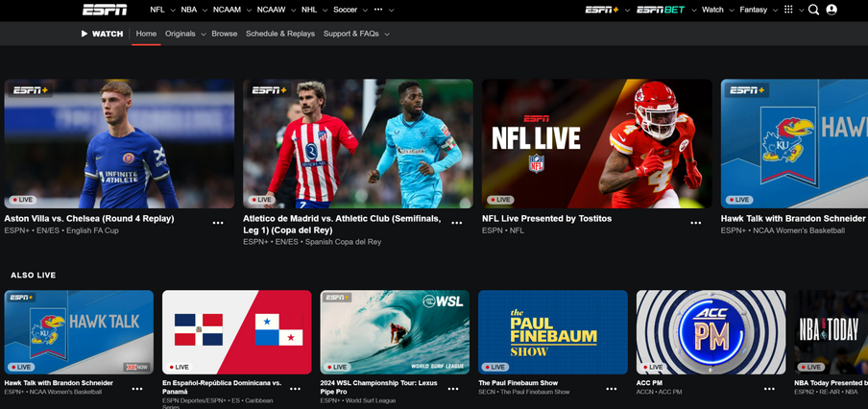Viewport: 868px width, 409px height.
Task: Play the Dominican Republic vs. Panama flags thumbnail
Action: tap(237, 332)
